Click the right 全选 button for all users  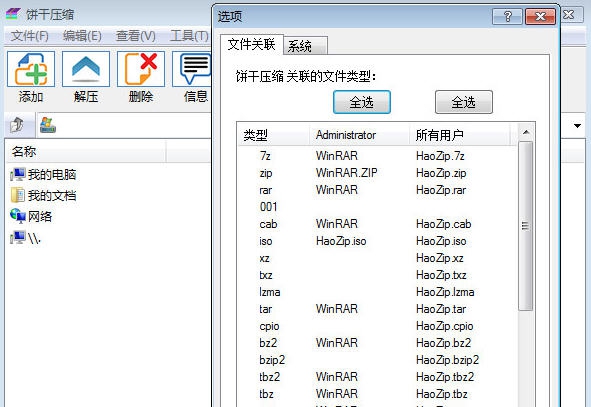[x=464, y=102]
